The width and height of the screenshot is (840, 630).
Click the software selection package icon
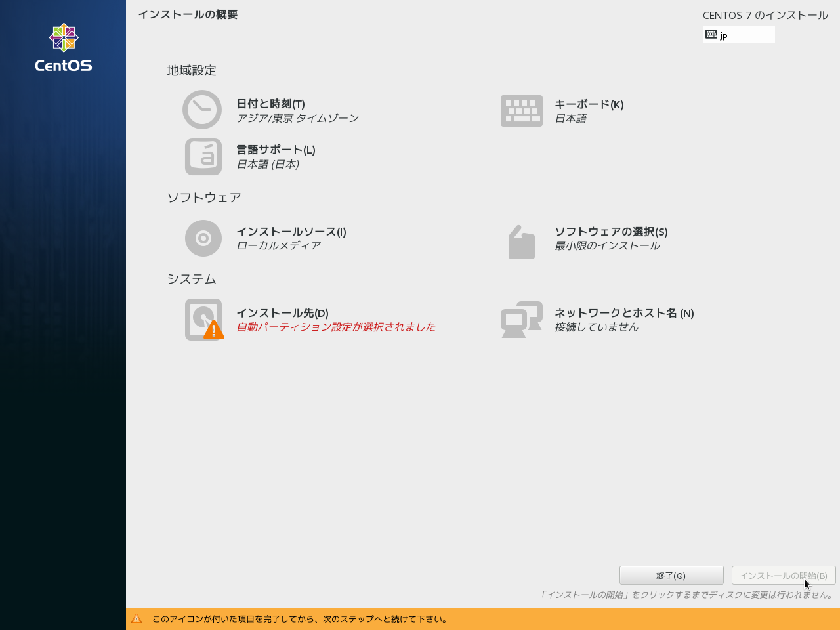pyautogui.click(x=521, y=242)
